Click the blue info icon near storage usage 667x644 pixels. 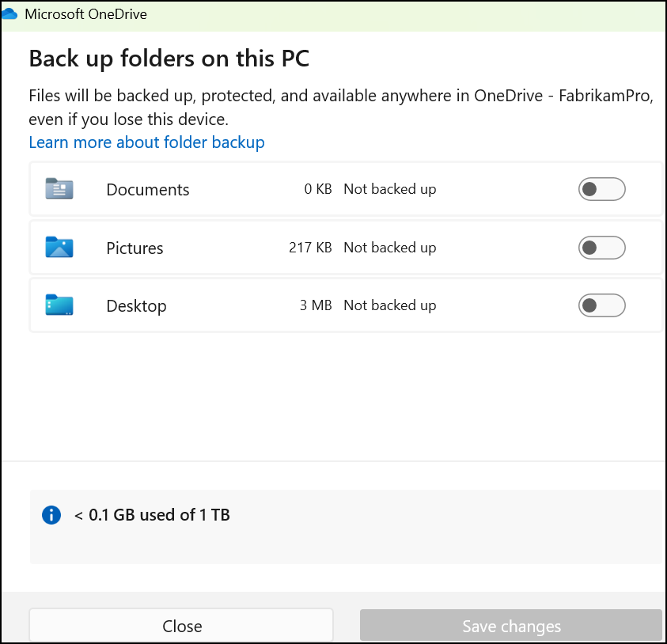51,514
